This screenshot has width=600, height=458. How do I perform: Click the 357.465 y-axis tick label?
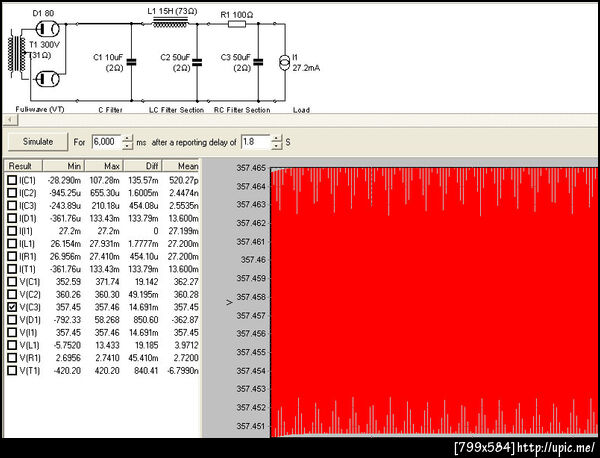tap(251, 168)
